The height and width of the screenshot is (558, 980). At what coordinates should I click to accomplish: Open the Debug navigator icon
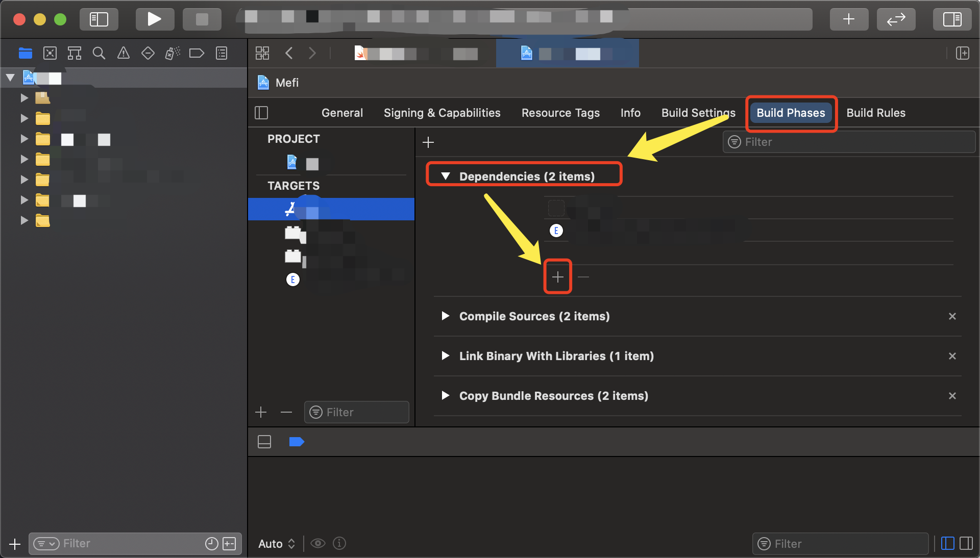pyautogui.click(x=173, y=53)
